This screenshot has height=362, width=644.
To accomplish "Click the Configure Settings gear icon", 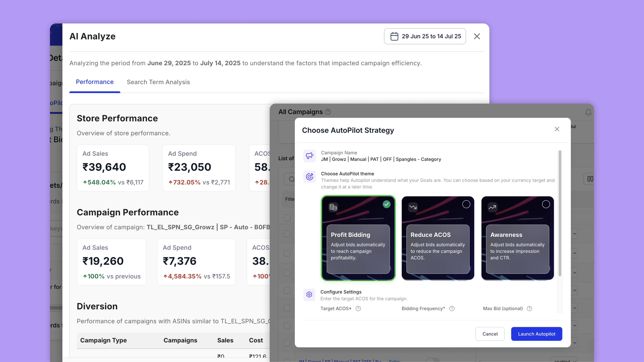I will (x=309, y=295).
